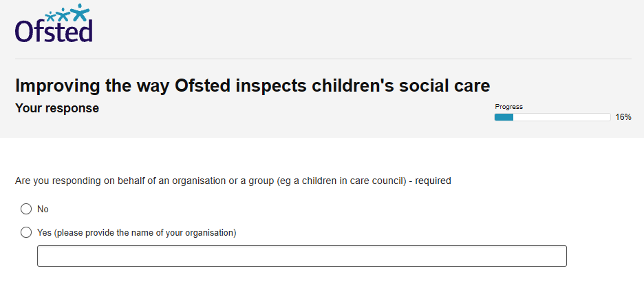Select the Yes radio button
This screenshot has height=286, width=644.
point(26,232)
